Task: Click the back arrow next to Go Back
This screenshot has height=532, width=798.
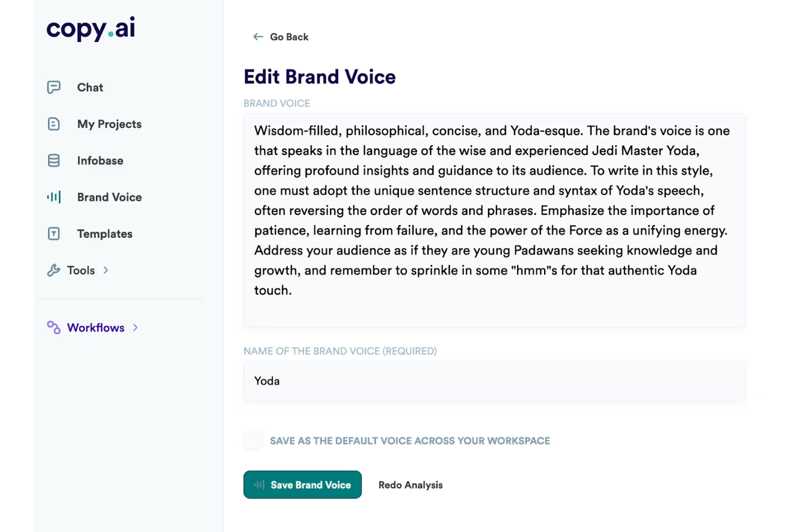Action: [x=258, y=36]
